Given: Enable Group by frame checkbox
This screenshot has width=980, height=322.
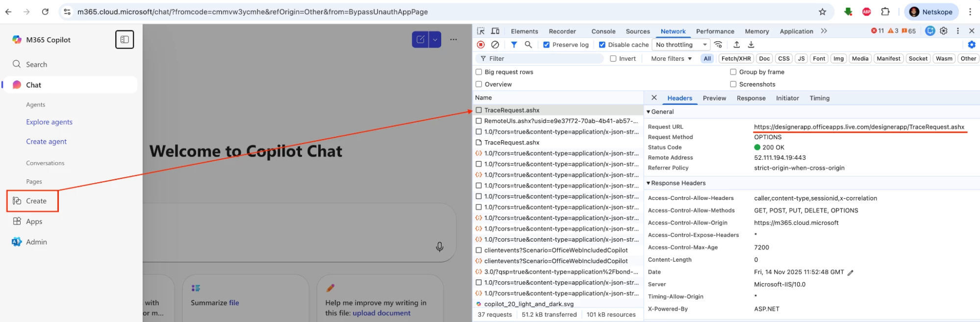Looking at the screenshot, I should coord(733,72).
